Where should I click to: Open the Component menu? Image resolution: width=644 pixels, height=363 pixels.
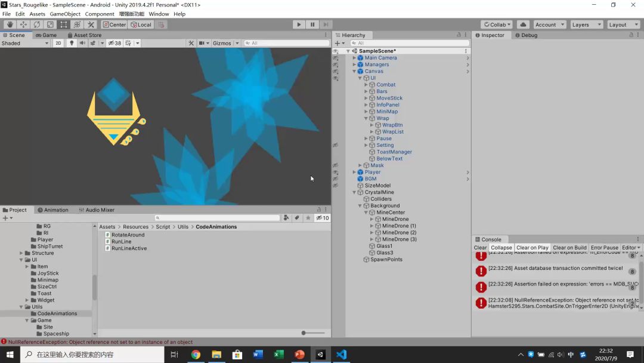(100, 14)
